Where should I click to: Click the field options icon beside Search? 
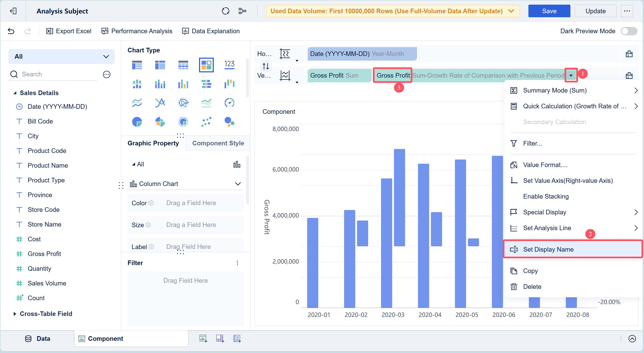[107, 74]
